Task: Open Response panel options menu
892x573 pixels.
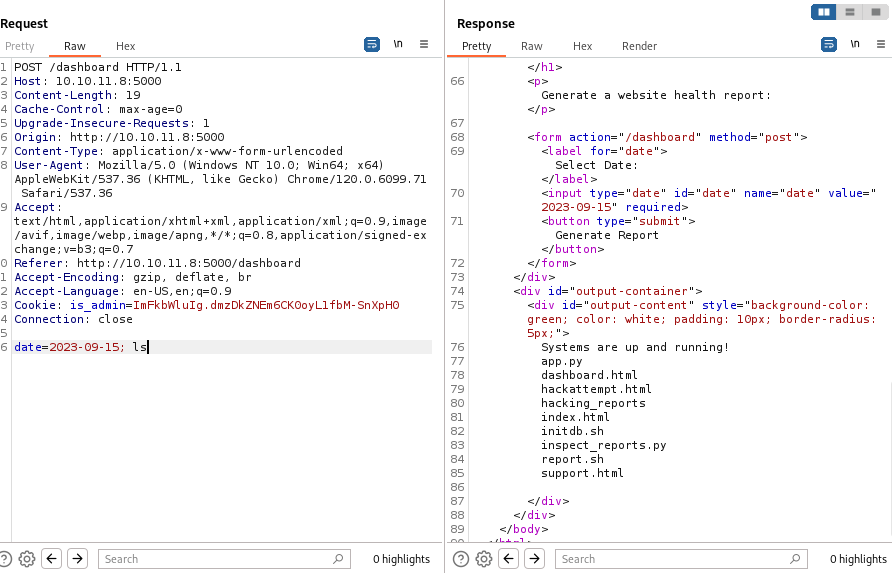Action: pyautogui.click(x=881, y=44)
